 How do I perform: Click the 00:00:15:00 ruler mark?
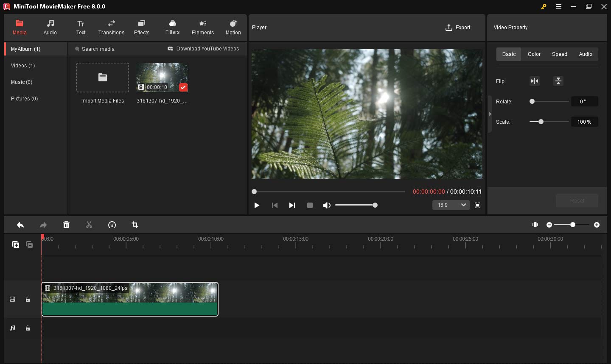click(296, 239)
